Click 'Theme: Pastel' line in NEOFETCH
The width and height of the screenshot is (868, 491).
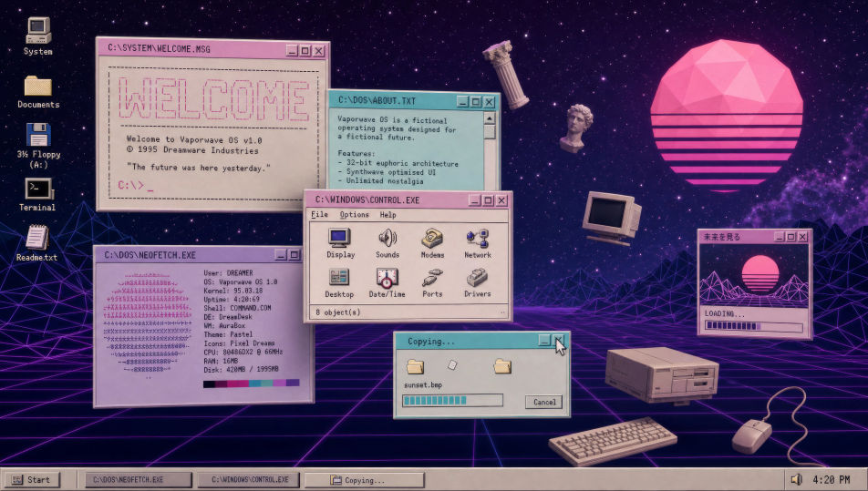point(228,334)
